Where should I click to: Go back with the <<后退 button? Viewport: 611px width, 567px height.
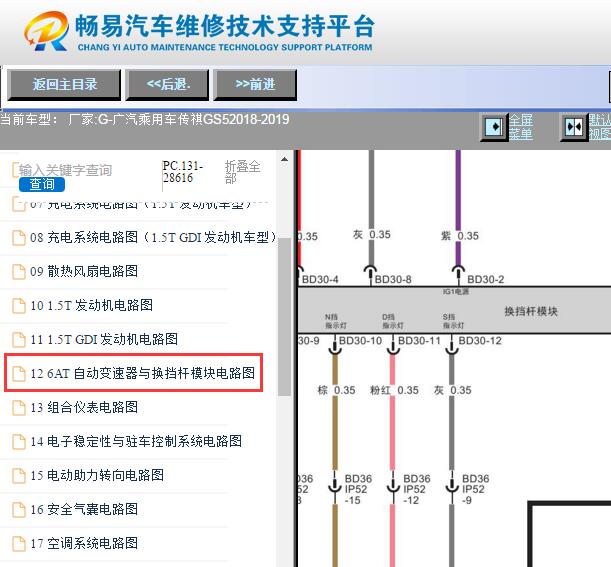tap(167, 84)
